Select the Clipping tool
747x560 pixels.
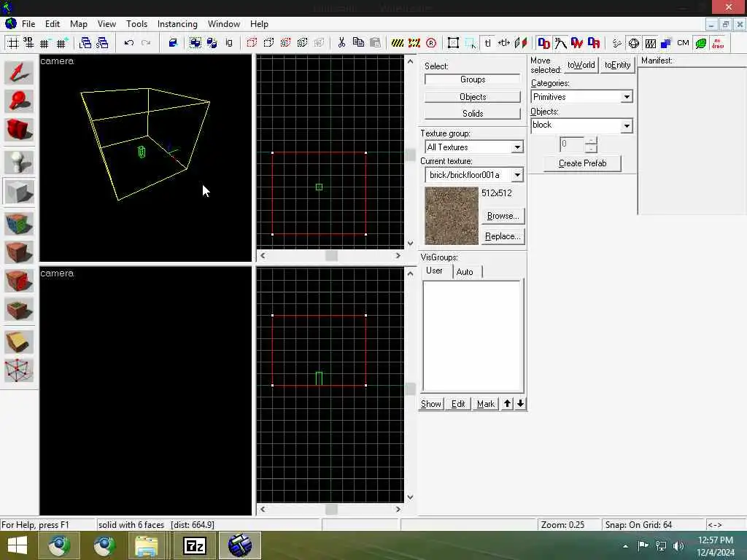19,342
